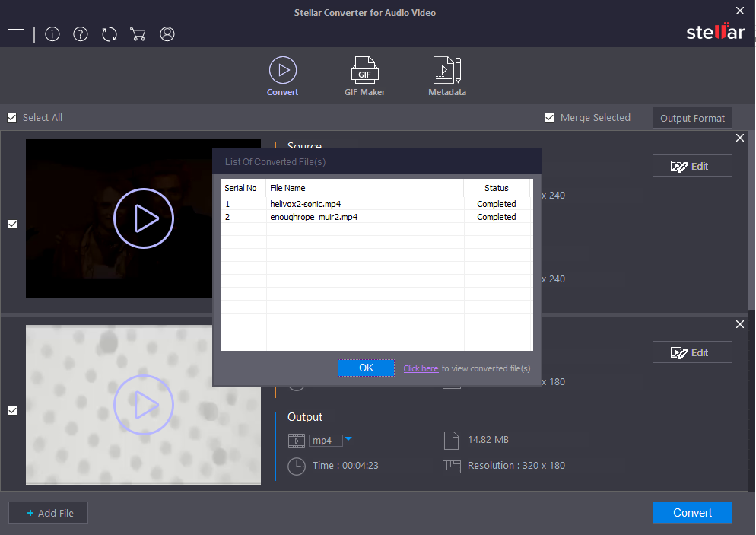Click the update refresh arrows icon

110,33
